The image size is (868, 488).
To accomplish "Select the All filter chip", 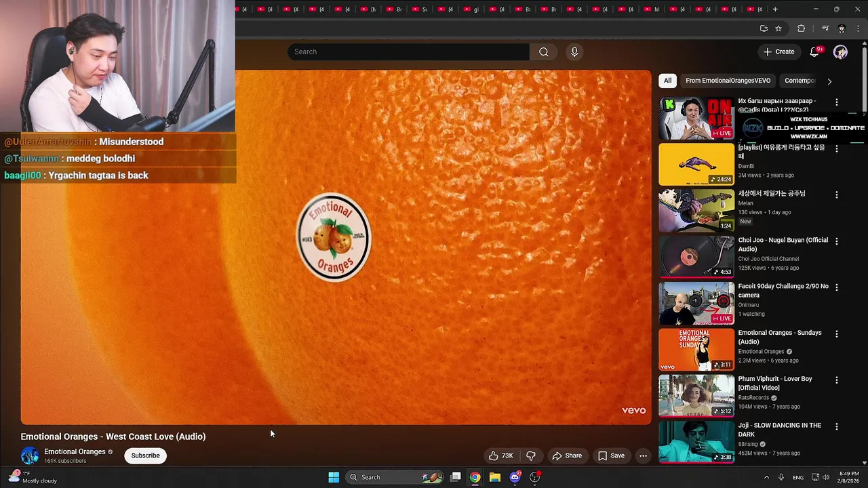I will pos(667,81).
